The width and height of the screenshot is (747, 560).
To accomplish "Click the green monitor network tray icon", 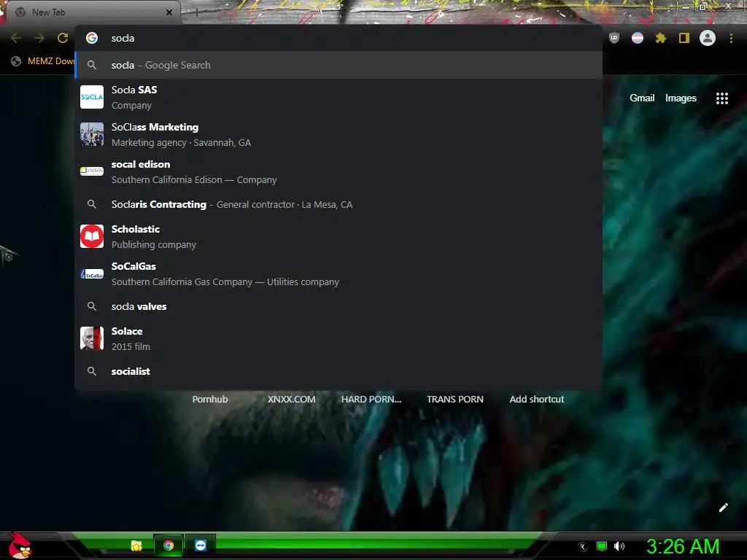I will pyautogui.click(x=602, y=547).
